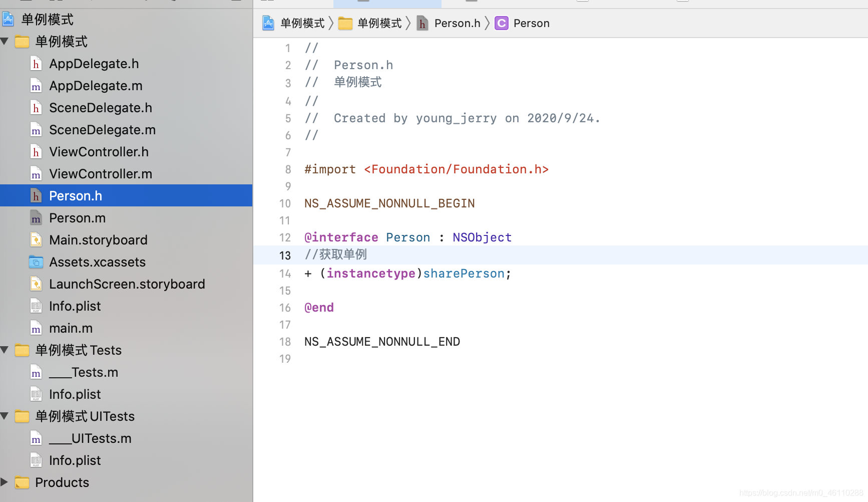Screen dimensions: 868x502
Task: Click the ViewController.h header icon
Action: coord(36,152)
